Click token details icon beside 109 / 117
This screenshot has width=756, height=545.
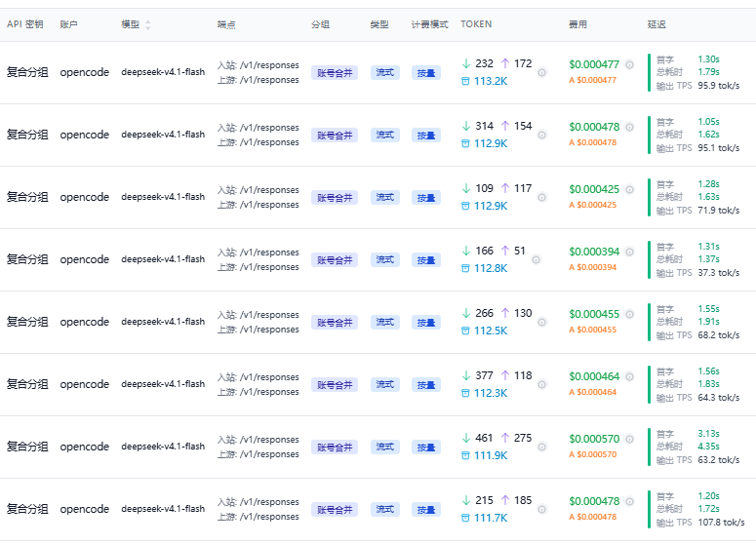542,198
